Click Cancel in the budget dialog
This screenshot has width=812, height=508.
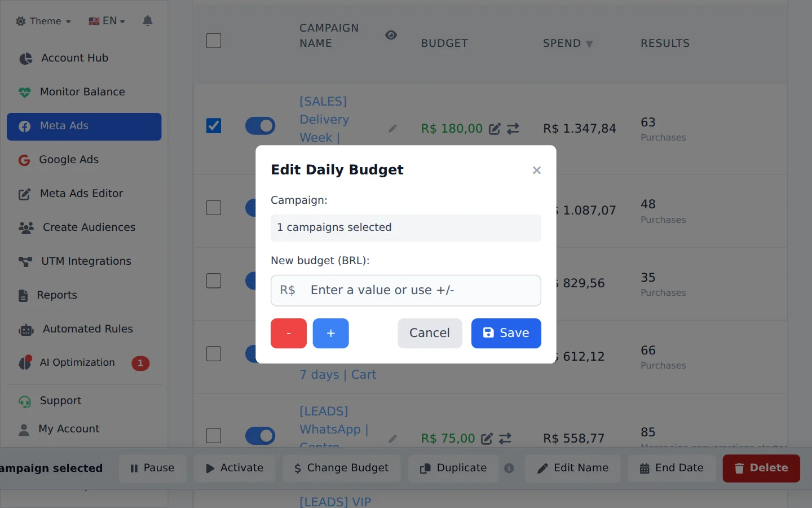coord(430,333)
